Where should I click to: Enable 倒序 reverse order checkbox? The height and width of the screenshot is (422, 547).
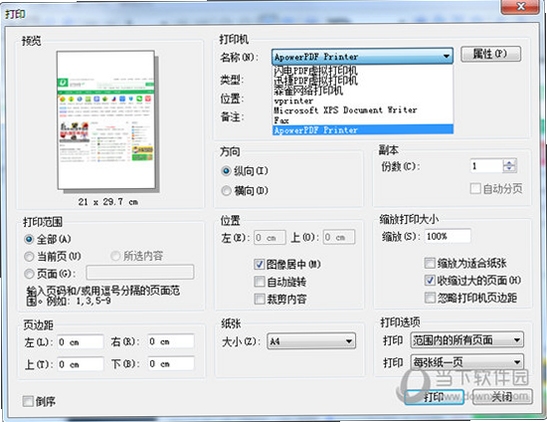pos(28,401)
